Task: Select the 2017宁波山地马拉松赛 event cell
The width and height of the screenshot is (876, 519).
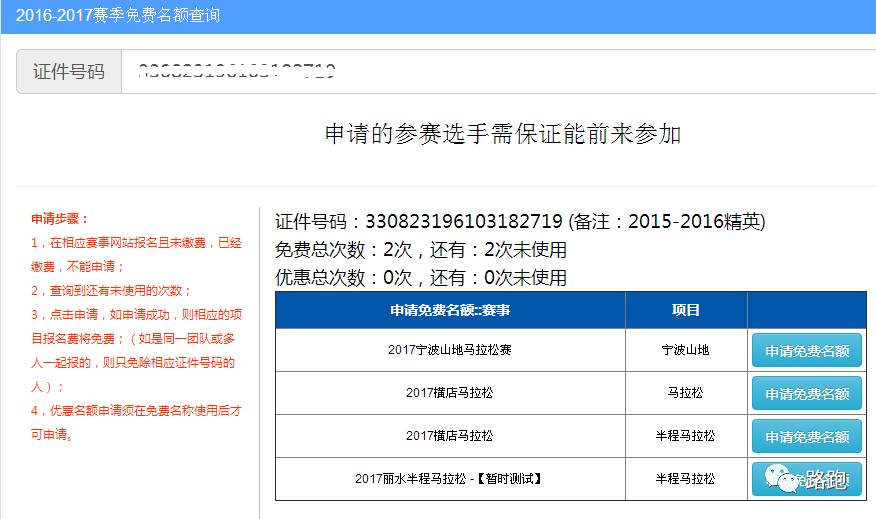Action: pyautogui.click(x=450, y=350)
